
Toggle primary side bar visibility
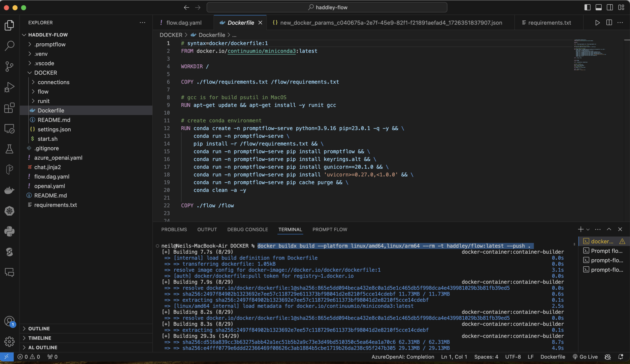(587, 7)
